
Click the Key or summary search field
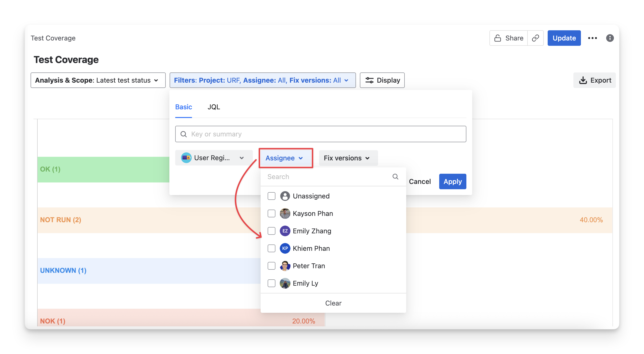pyautogui.click(x=321, y=134)
